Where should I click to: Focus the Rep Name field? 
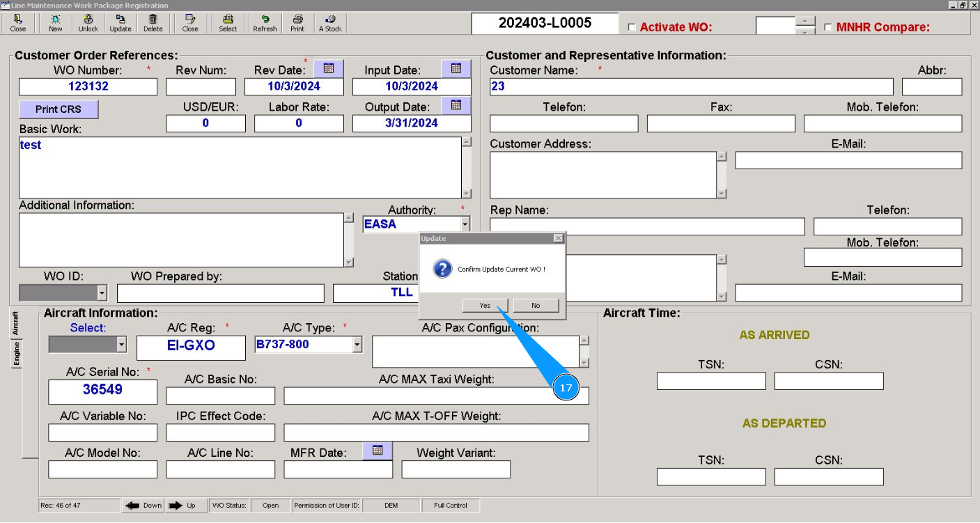tap(647, 226)
